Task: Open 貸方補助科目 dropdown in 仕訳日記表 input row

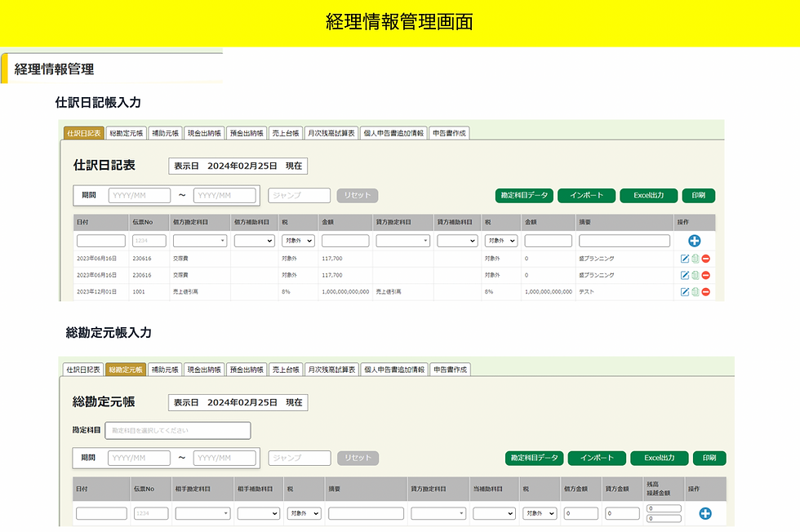Action: [457, 241]
